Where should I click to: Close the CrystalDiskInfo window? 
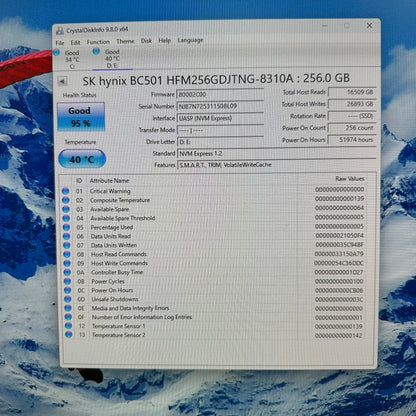(x=369, y=25)
